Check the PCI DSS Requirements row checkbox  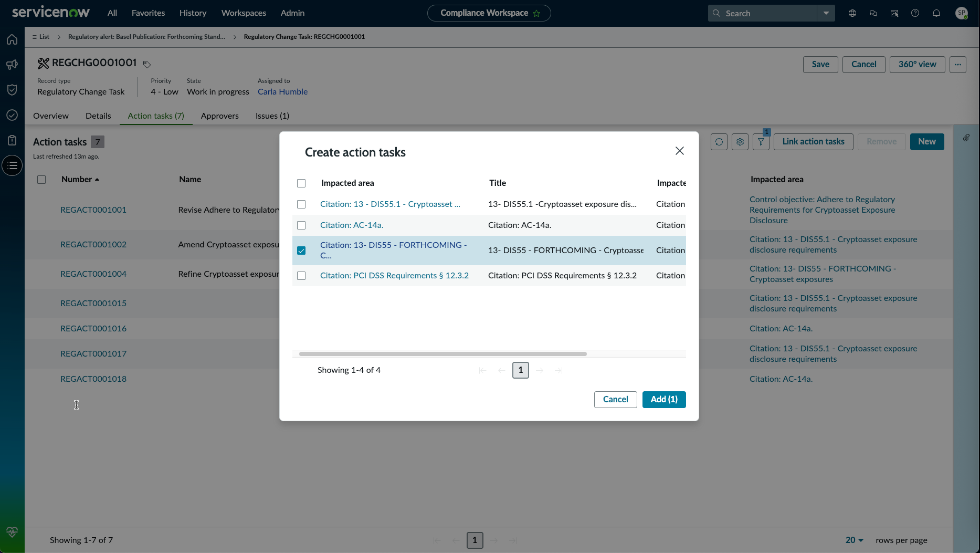click(x=301, y=276)
